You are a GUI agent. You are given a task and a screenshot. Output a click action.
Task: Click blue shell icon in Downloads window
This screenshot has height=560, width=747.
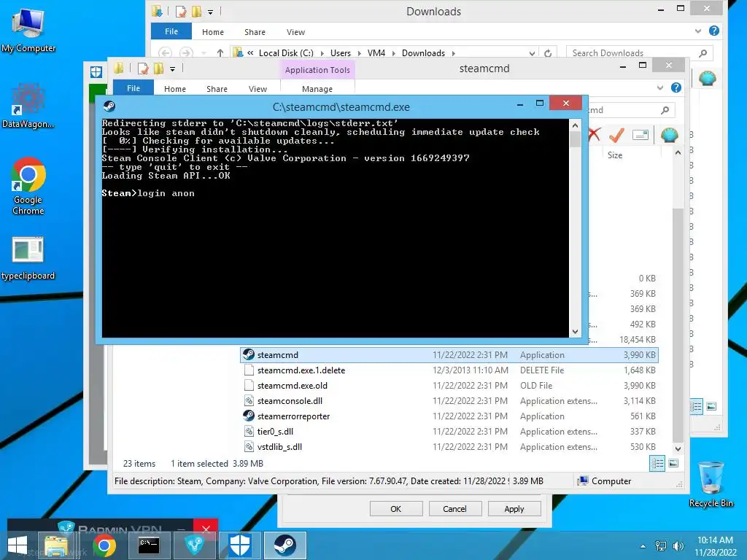click(708, 78)
